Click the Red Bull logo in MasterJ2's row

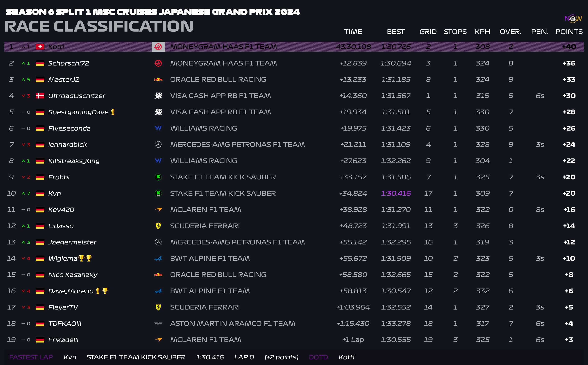[x=158, y=79]
